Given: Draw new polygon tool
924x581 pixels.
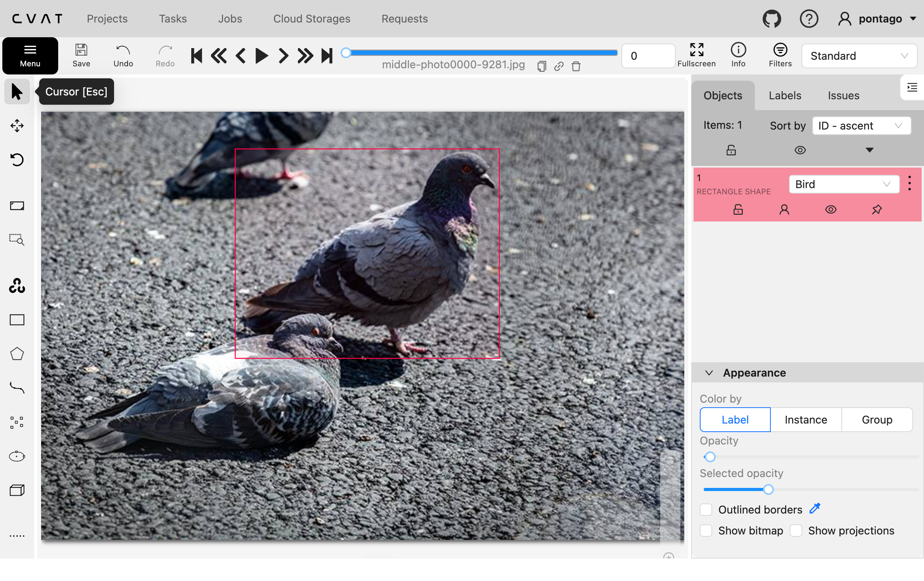Looking at the screenshot, I should pyautogui.click(x=17, y=354).
